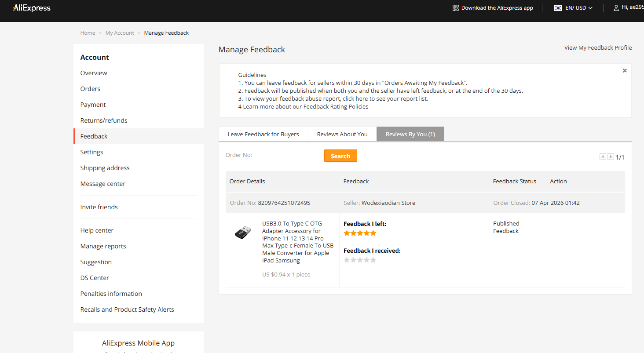Open Recalls and Product Safety Alerts

(x=127, y=309)
